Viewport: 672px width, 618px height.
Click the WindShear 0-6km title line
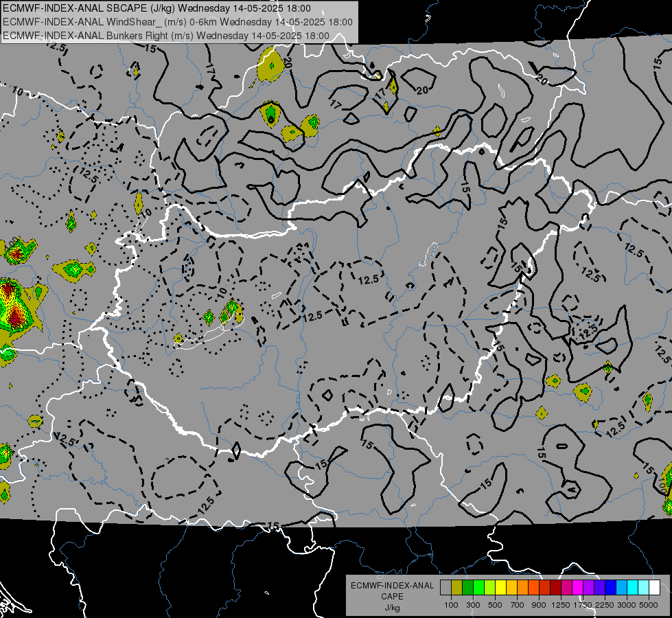tap(177, 22)
